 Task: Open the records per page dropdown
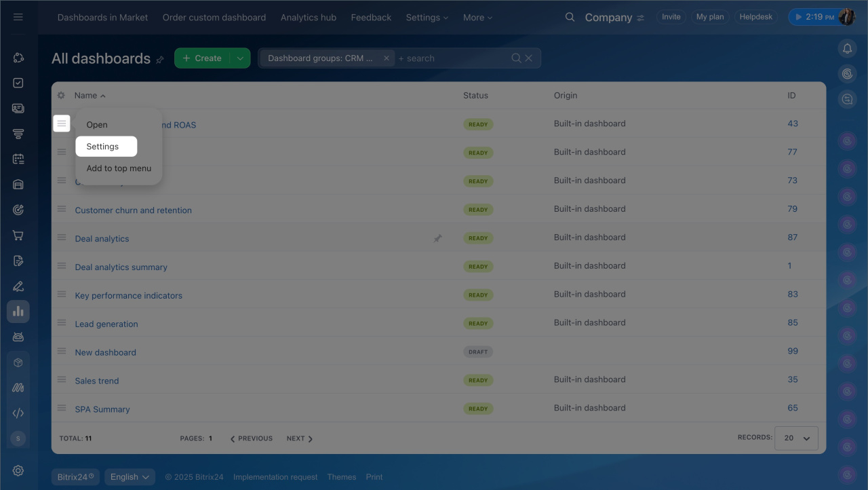[x=797, y=438]
